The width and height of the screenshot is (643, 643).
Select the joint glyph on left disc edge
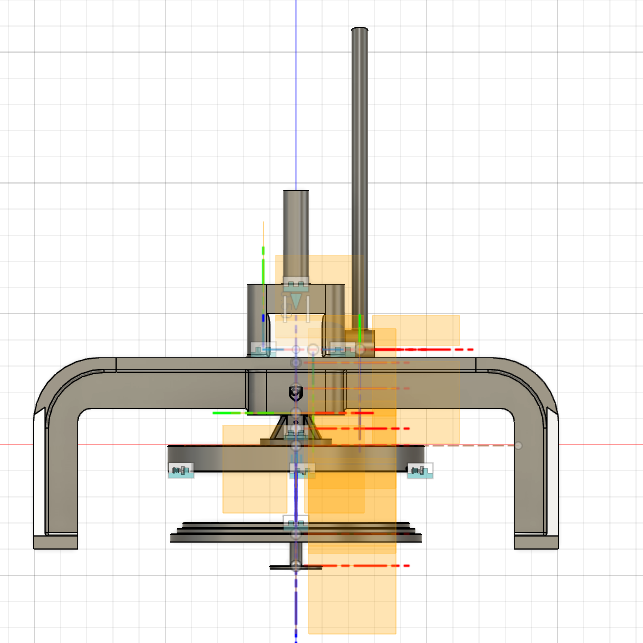pos(181,470)
